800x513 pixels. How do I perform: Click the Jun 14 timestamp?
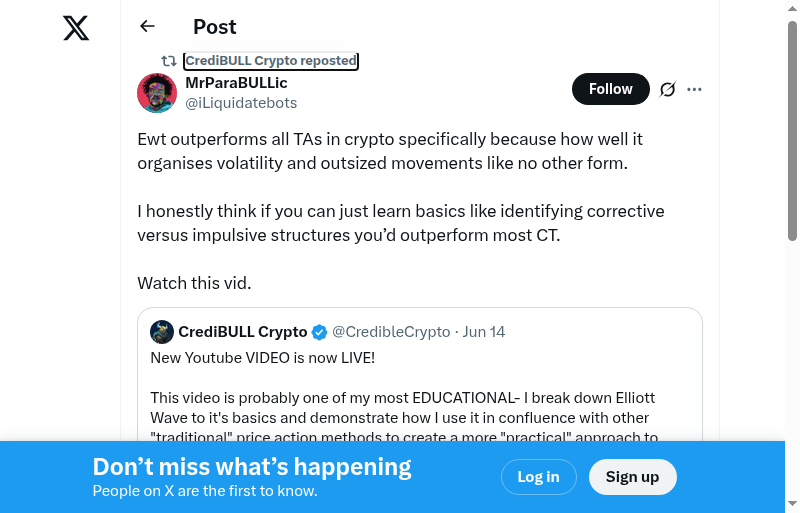tap(484, 332)
